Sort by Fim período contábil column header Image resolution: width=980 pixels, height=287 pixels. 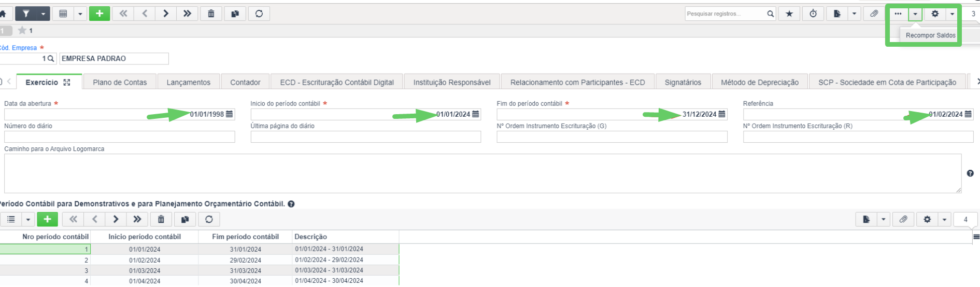(245, 237)
